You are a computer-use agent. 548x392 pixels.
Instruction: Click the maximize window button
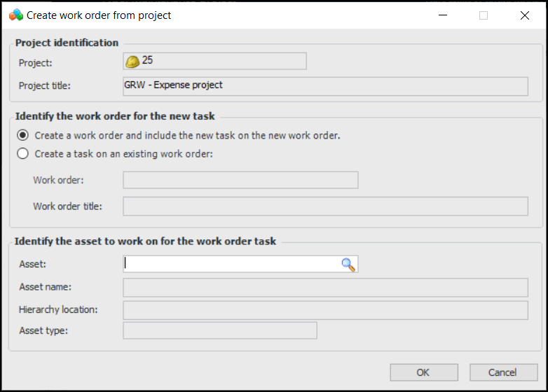(484, 15)
